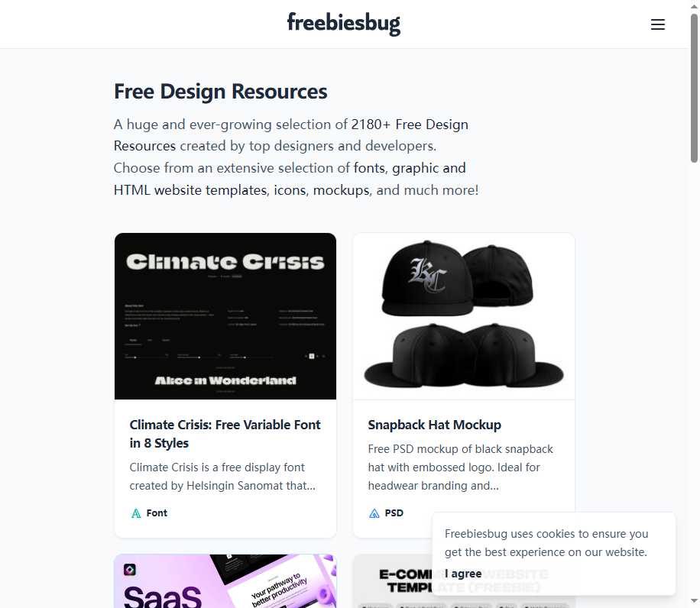The height and width of the screenshot is (608, 700).
Task: Open the SaaS template thumbnail
Action: [x=225, y=581]
